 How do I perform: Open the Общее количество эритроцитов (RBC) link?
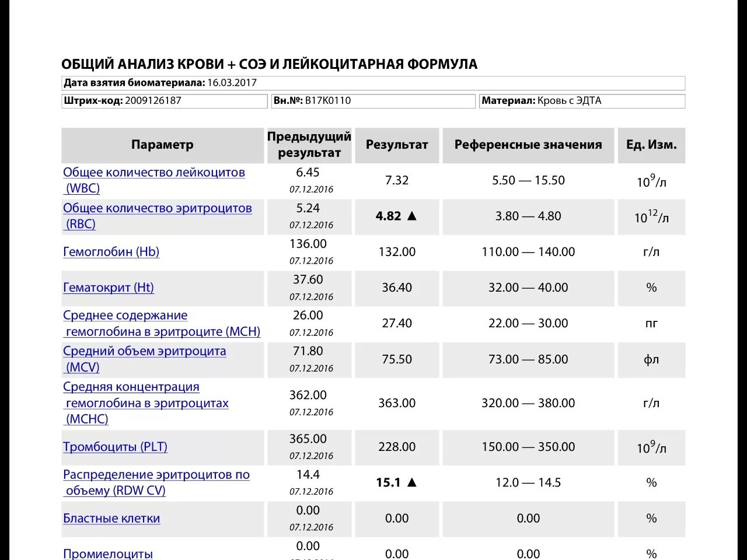(x=158, y=216)
